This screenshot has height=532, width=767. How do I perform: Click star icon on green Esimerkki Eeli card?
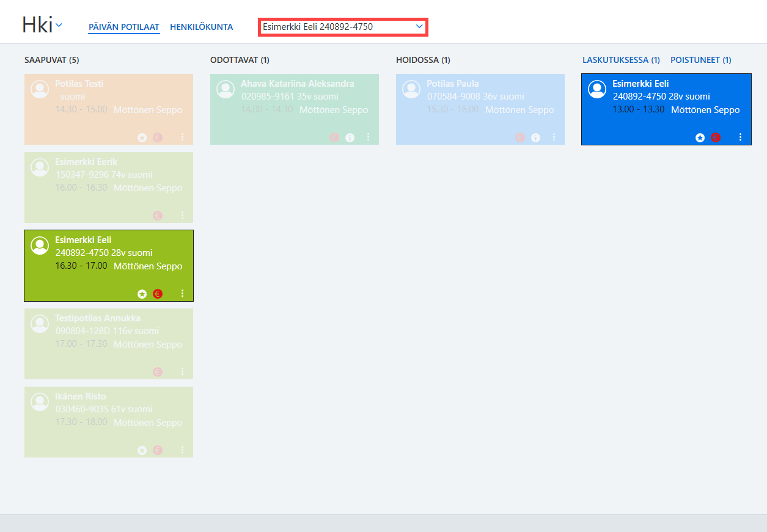(142, 294)
